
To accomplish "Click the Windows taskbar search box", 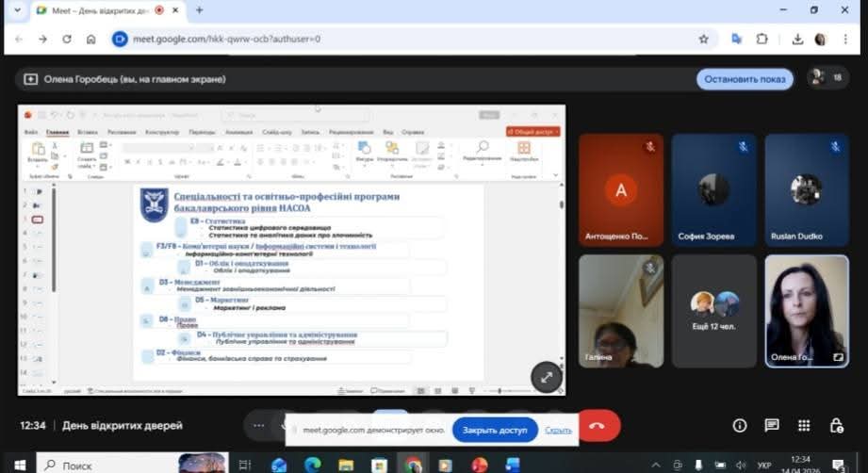I will click(104, 465).
